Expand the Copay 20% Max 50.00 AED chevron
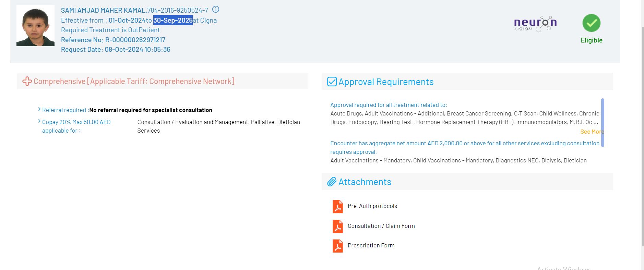Viewport: 644px width, 270px height. (x=39, y=121)
